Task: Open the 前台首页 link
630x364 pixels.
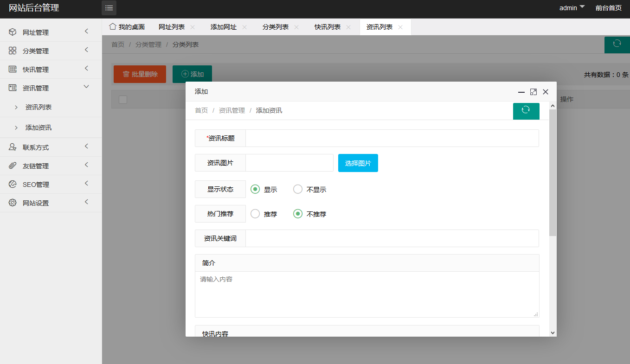Action: 608,8
